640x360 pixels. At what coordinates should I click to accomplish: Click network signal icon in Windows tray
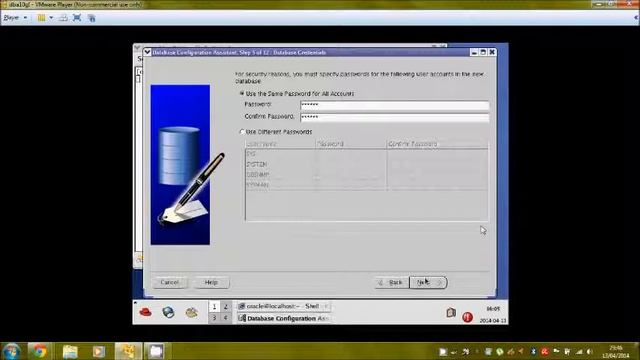point(579,351)
